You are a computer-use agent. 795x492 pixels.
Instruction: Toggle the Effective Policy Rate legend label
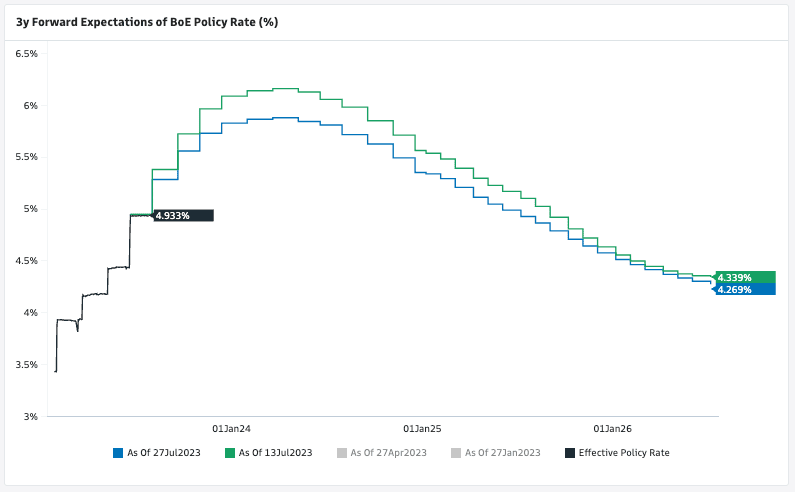(x=624, y=453)
